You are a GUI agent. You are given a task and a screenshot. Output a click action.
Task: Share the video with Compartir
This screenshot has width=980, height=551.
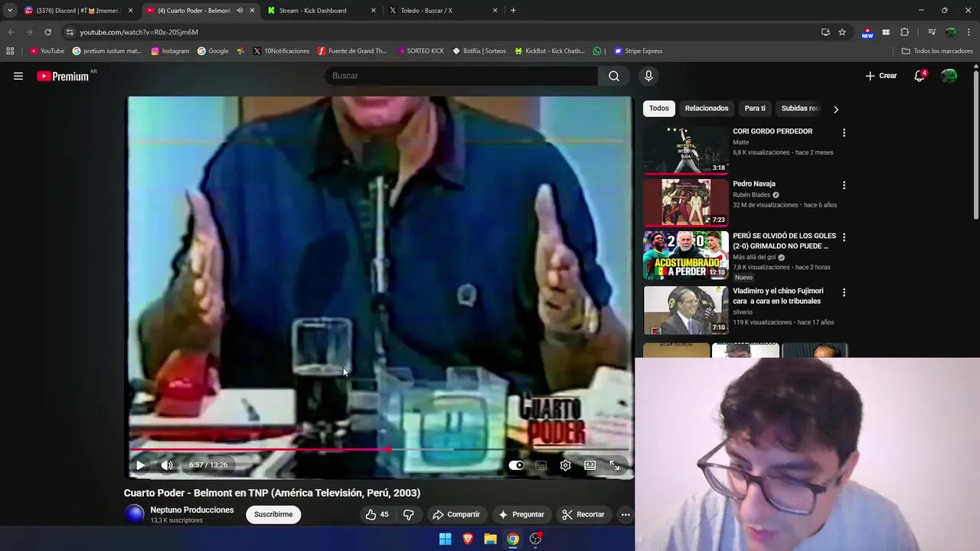(x=456, y=514)
